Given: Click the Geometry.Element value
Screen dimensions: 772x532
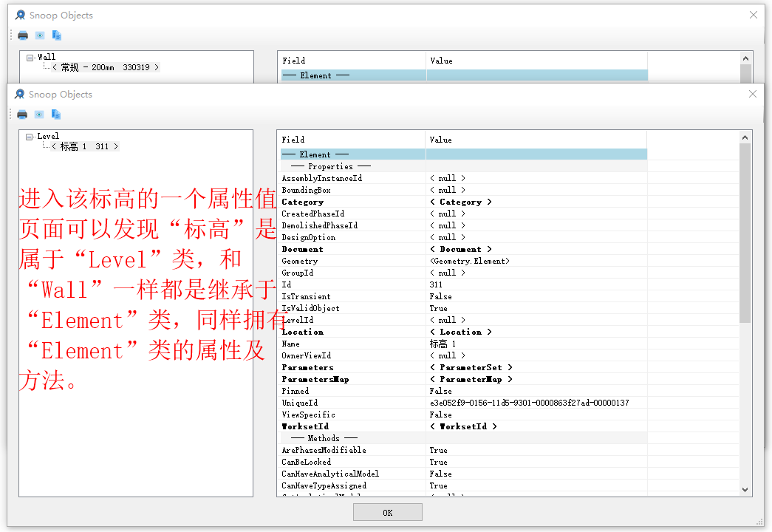Looking at the screenshot, I should pyautogui.click(x=470, y=261).
